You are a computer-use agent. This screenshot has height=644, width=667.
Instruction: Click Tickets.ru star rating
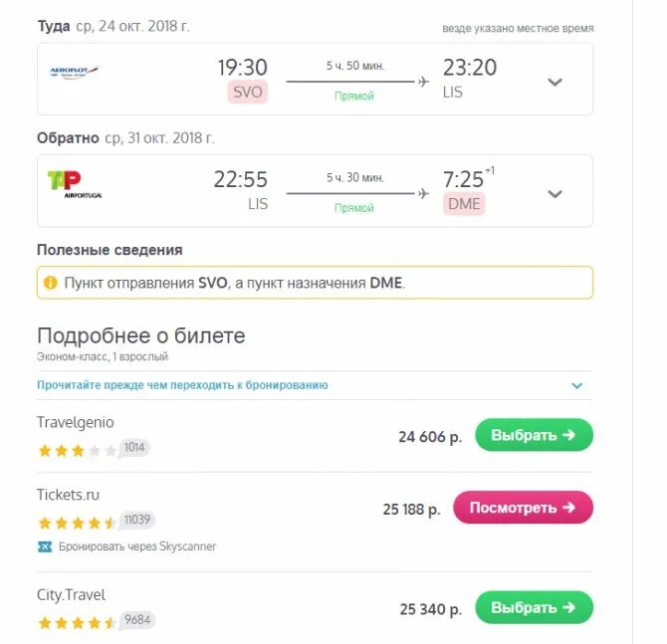[77, 523]
